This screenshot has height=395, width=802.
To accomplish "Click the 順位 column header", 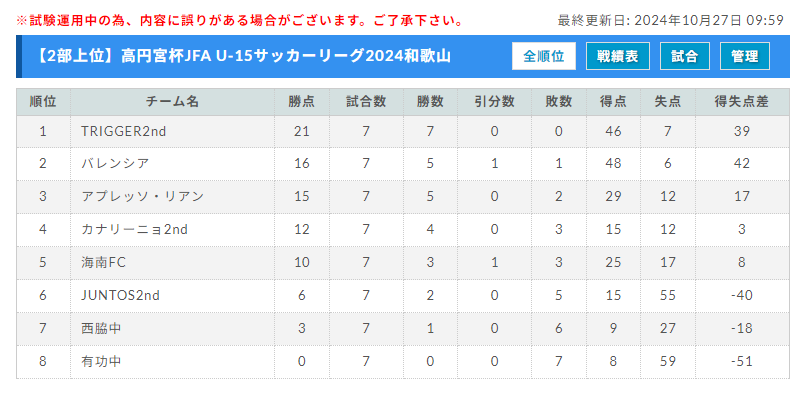I will pos(43,102).
